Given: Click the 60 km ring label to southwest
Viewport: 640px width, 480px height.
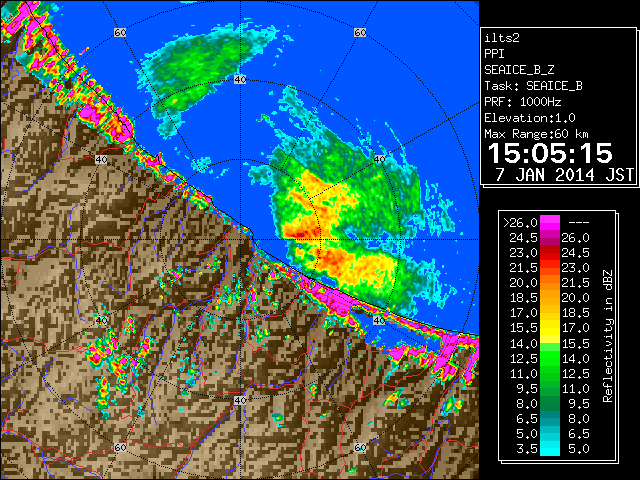Looking at the screenshot, I should coord(120,447).
